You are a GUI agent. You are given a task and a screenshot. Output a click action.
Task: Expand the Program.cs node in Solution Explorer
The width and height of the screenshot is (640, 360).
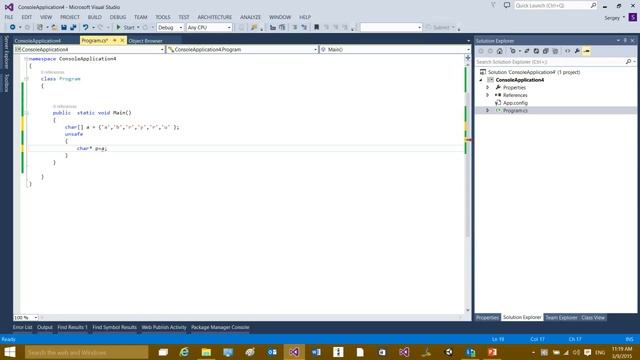pyautogui.click(x=487, y=110)
